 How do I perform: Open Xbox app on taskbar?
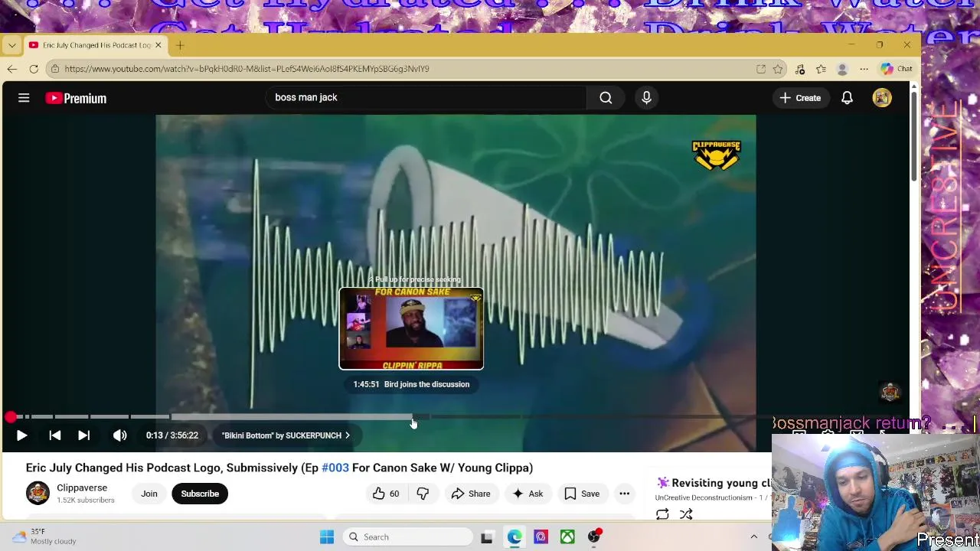(x=567, y=537)
